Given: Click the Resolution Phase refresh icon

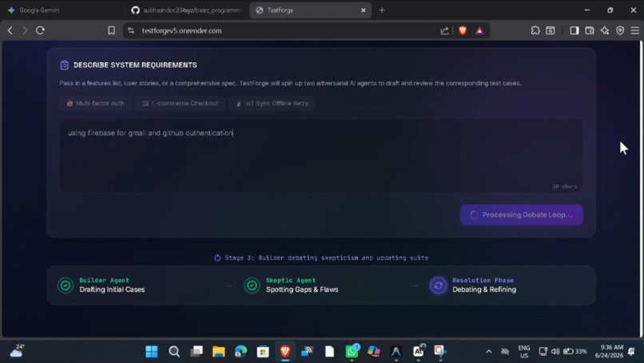Looking at the screenshot, I should click(x=438, y=285).
